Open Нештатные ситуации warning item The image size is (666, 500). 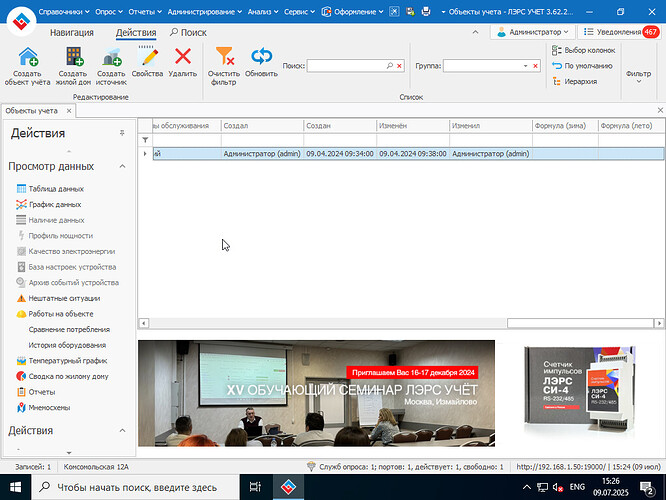(x=58, y=298)
